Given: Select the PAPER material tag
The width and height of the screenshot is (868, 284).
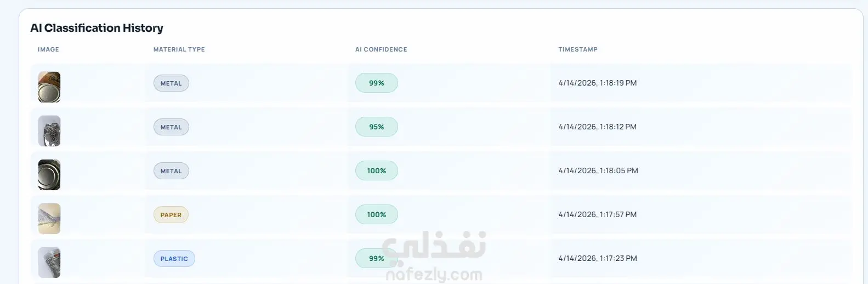Looking at the screenshot, I should click(x=171, y=215).
